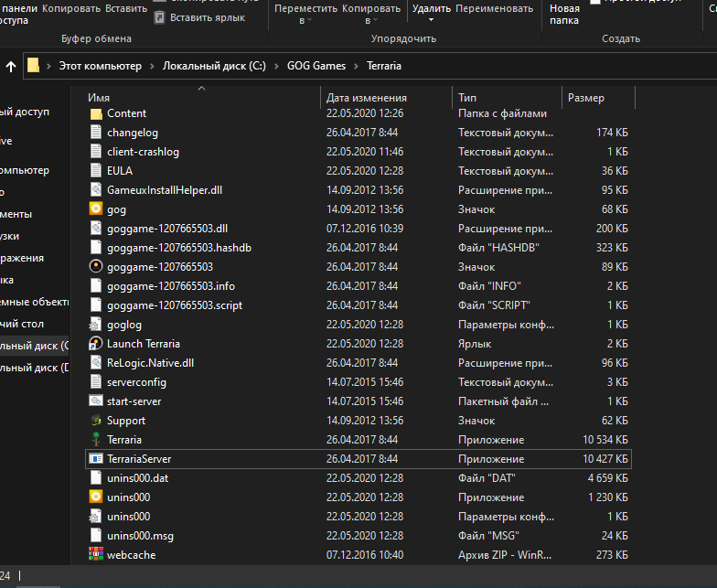Click the start-server batch file icon
717x588 pixels.
pos(96,401)
